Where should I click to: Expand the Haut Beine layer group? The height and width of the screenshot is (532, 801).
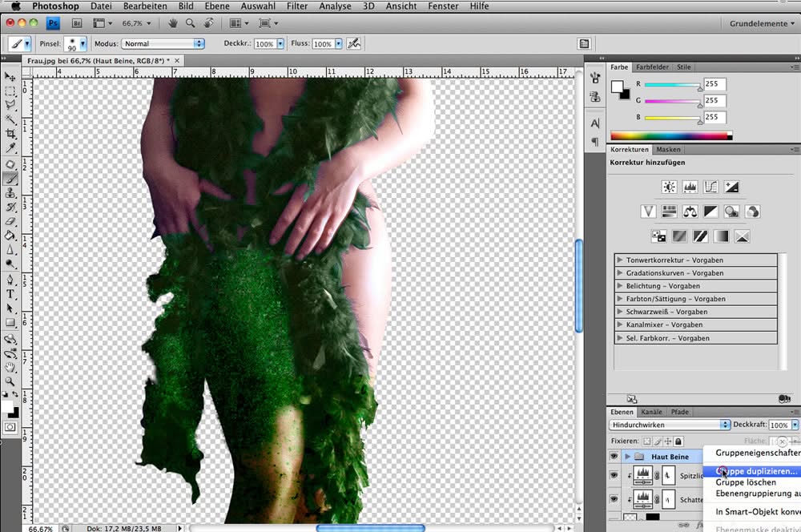tap(627, 457)
